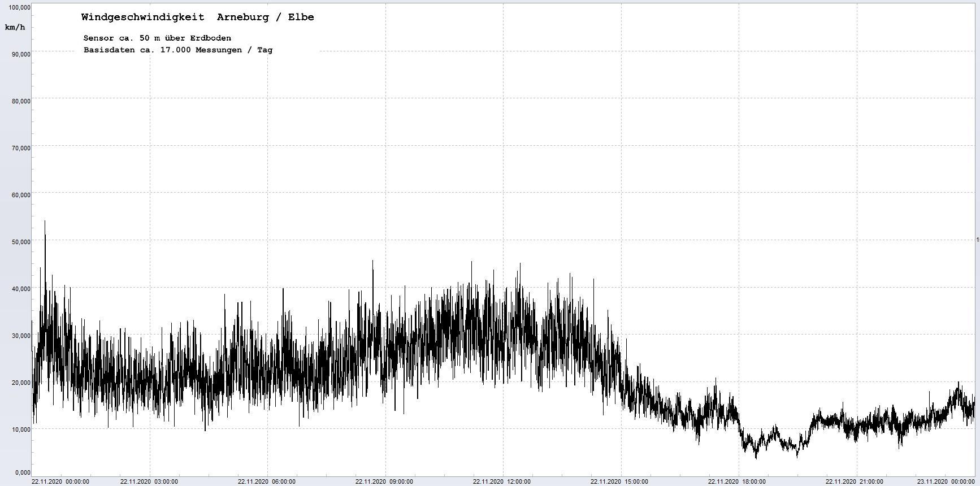980x486 pixels.
Task: Click the 100,000 y-axis label
Action: tap(19, 7)
